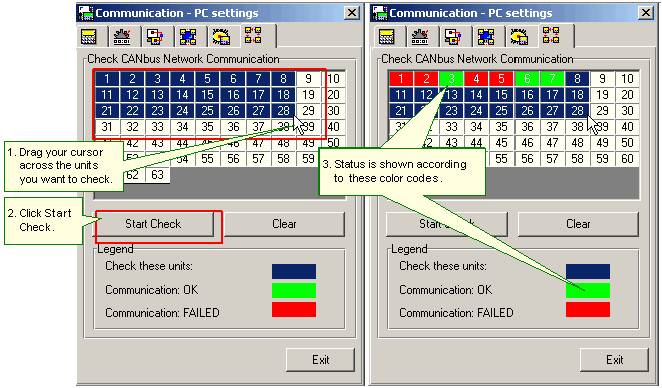Select unit 48 in left dialog
This screenshot has width=662, height=388.
click(283, 143)
